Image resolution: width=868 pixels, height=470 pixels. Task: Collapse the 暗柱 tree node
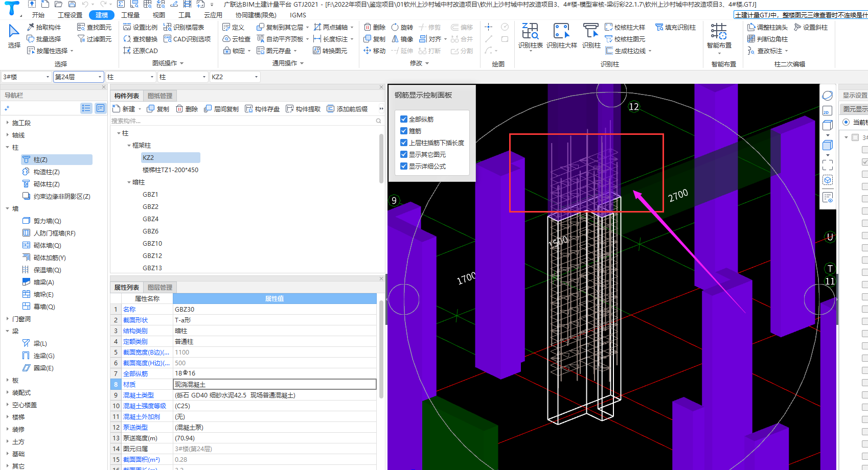(129, 182)
